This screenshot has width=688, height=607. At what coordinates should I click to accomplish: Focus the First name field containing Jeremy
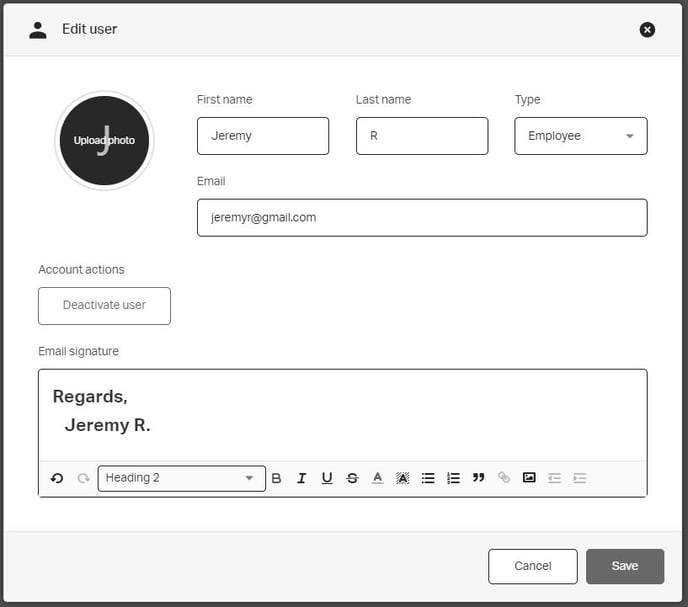(262, 136)
